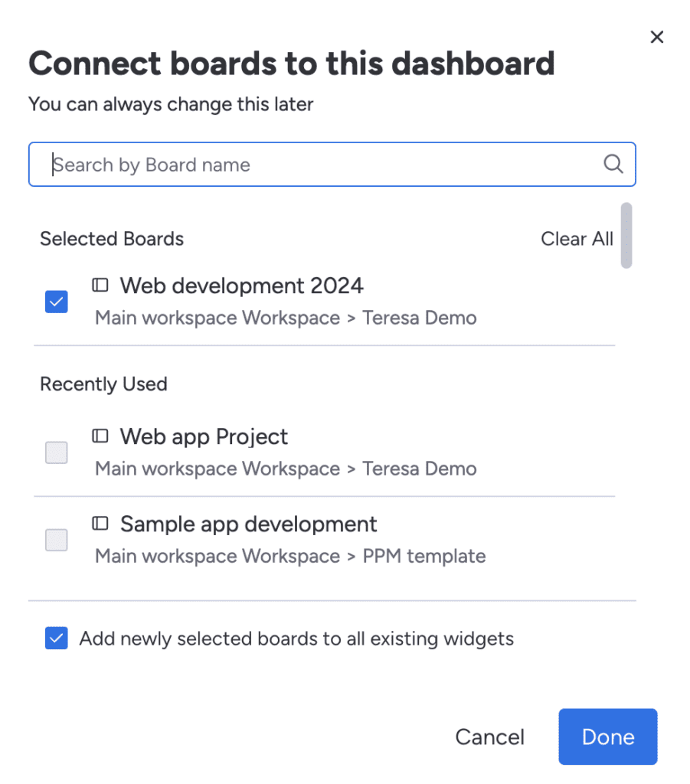
Task: Check the Sample app development board
Action: click(57, 540)
